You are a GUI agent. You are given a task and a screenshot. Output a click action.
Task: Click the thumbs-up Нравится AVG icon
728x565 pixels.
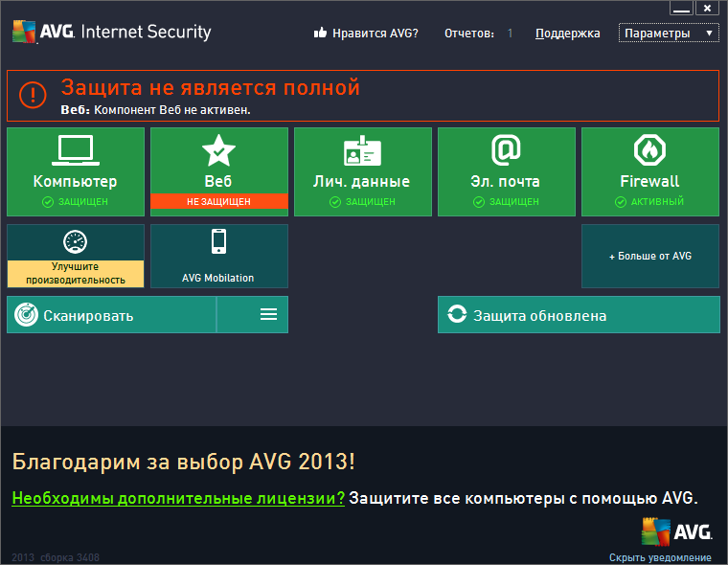click(321, 34)
